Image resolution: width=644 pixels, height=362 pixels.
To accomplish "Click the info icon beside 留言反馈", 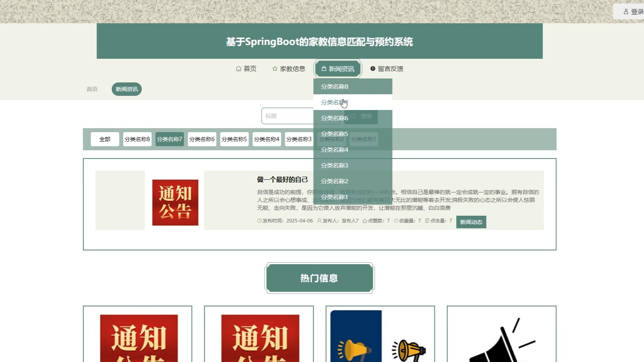I will pos(373,68).
